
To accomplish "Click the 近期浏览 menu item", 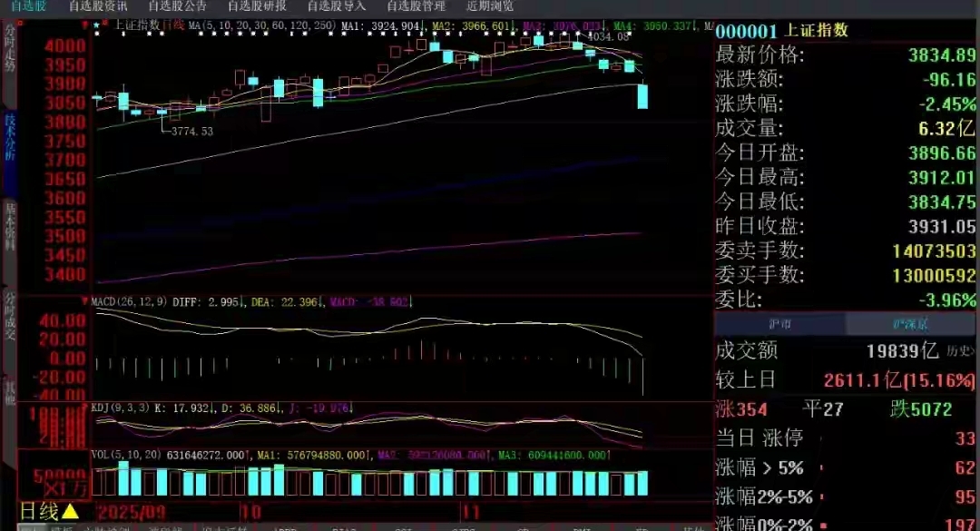I will pyautogui.click(x=490, y=6).
